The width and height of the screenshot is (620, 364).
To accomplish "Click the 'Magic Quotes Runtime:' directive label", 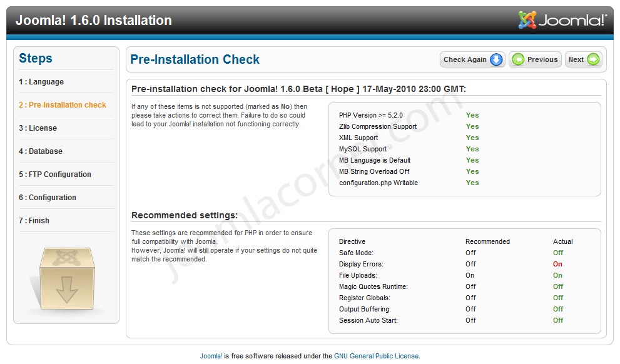I will coord(374,286).
